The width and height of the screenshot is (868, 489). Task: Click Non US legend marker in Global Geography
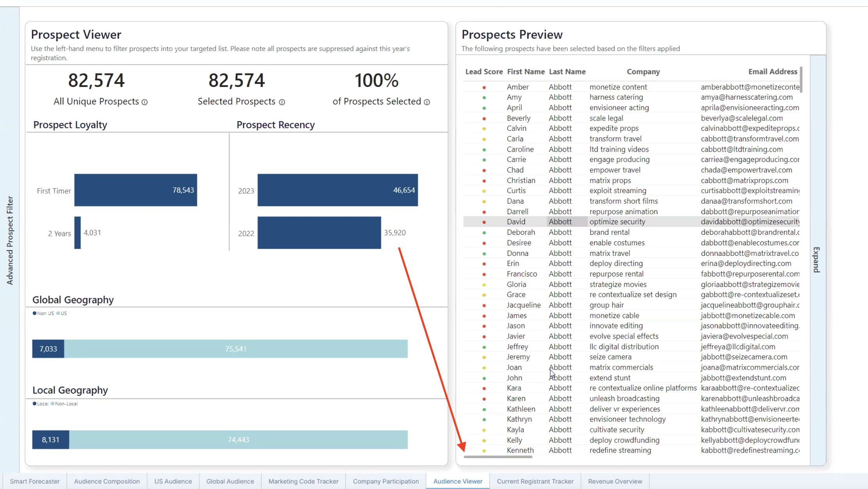(34, 313)
